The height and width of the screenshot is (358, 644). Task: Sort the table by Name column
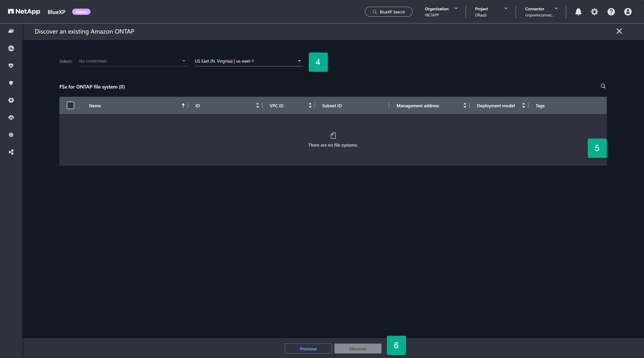click(x=183, y=105)
